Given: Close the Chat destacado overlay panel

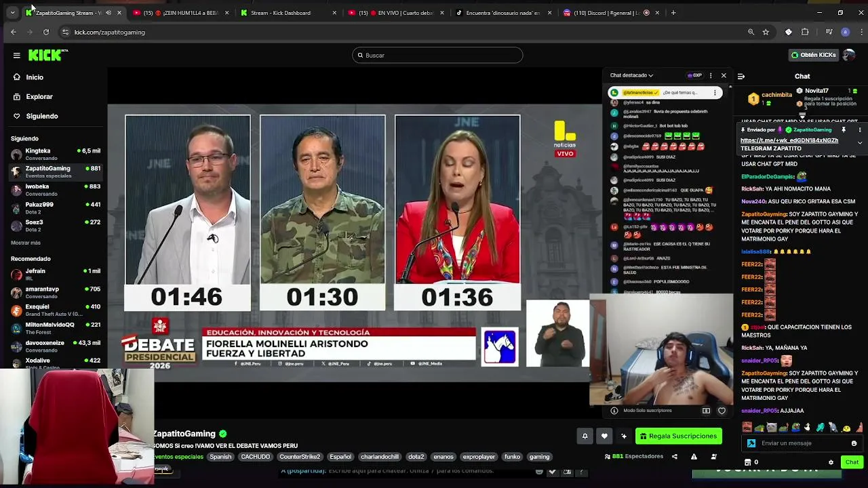Looking at the screenshot, I should click(724, 75).
